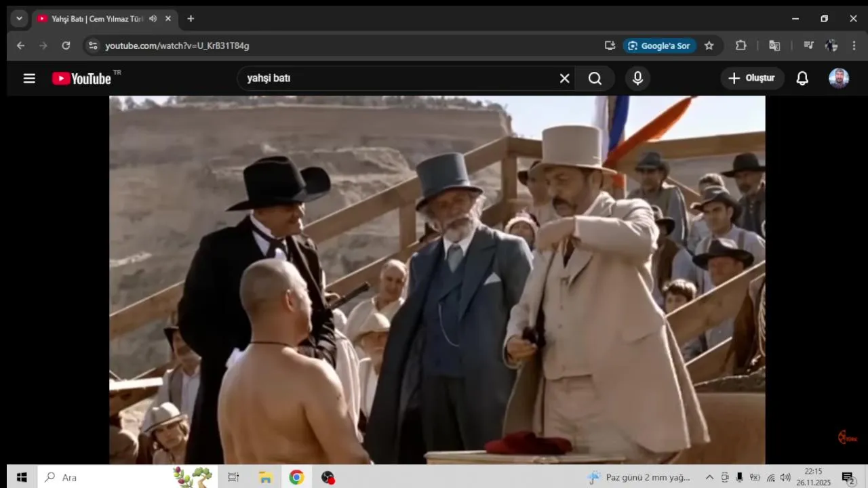Click the tray microphone icon
Screen dimensions: 868x488
click(739, 477)
